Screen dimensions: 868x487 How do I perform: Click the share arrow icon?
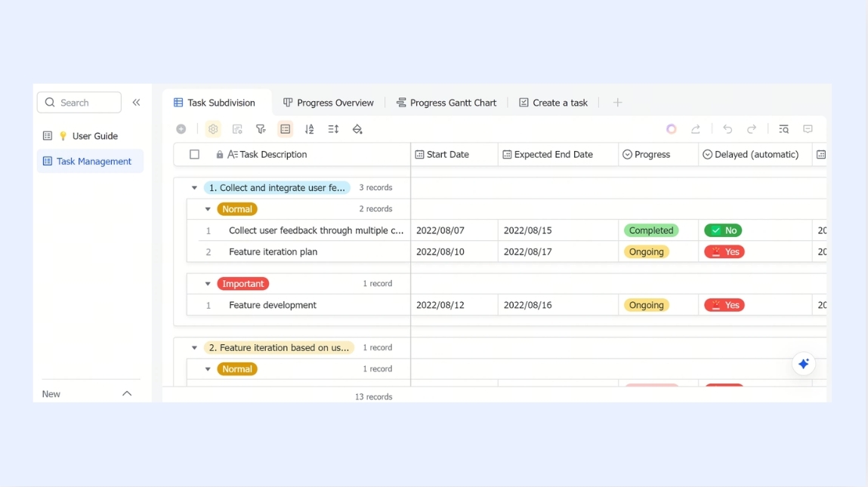pos(696,129)
